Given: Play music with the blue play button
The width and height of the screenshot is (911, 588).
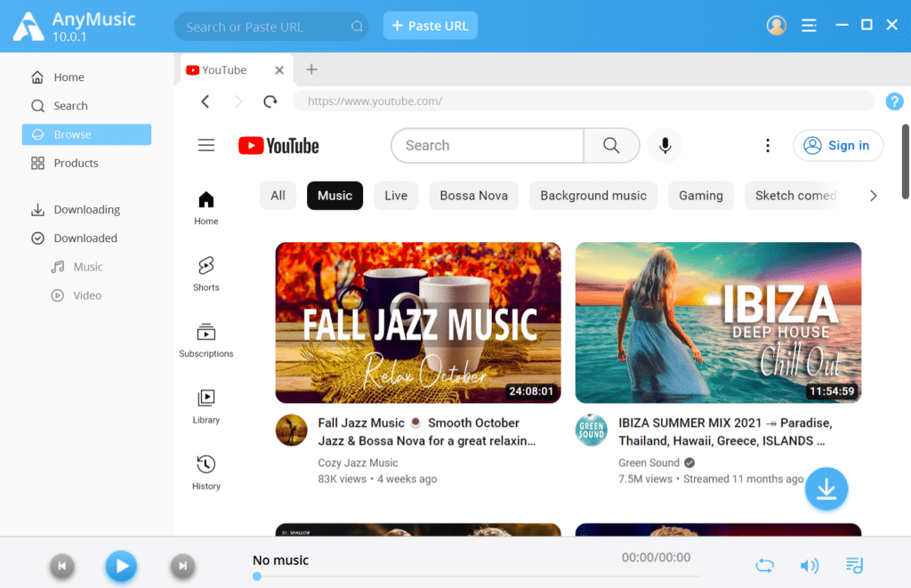Looking at the screenshot, I should point(121,566).
